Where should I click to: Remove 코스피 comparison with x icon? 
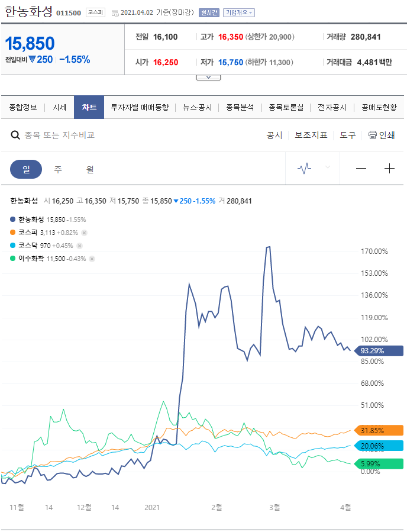tap(85, 233)
